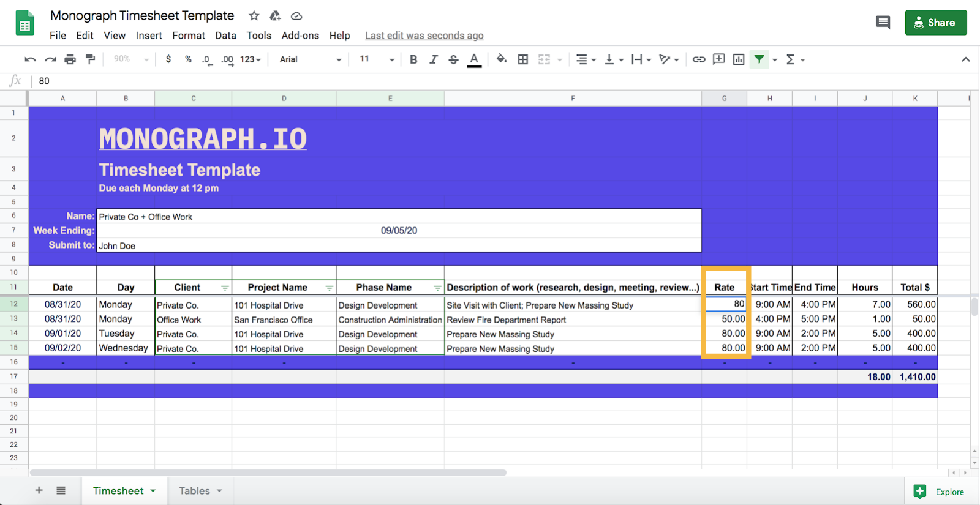Screen dimensions: 980x505
Task: Open zoom level 90% dropdown
Action: (131, 59)
